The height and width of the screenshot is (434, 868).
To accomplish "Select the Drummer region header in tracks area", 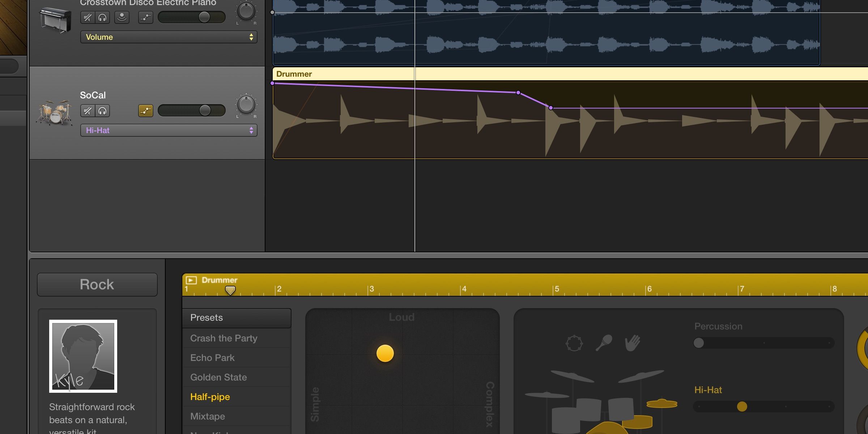I will (570, 74).
